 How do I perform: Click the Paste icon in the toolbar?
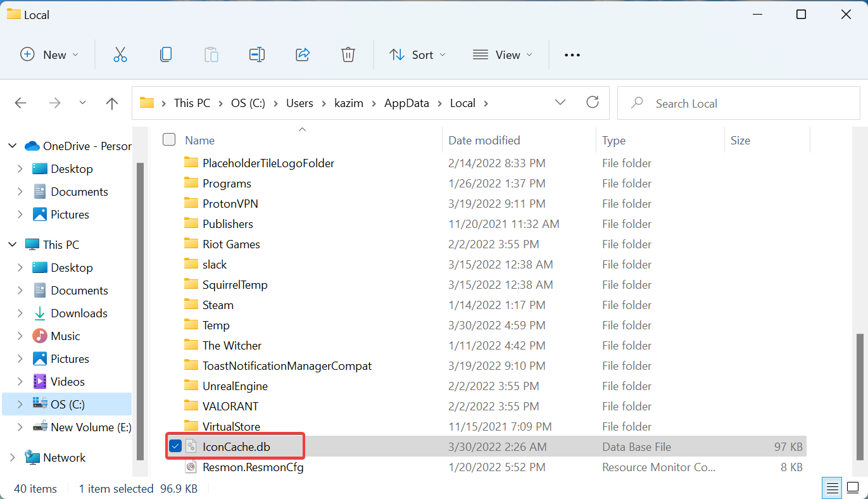tap(211, 54)
